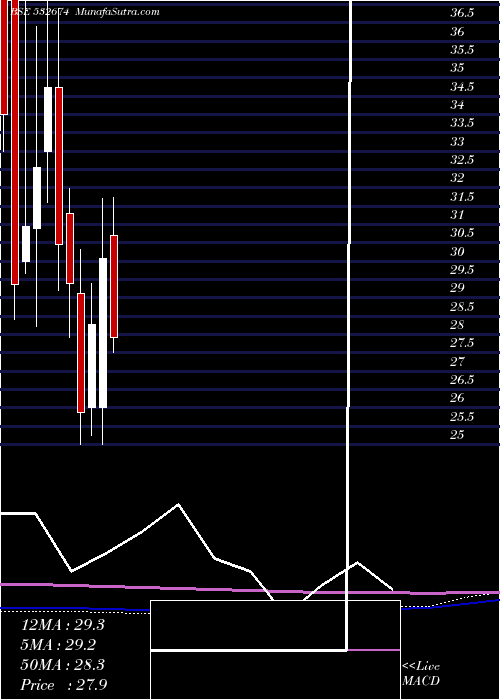
Task: Select the 36.5 price axis label
Action: pyautogui.click(x=462, y=13)
